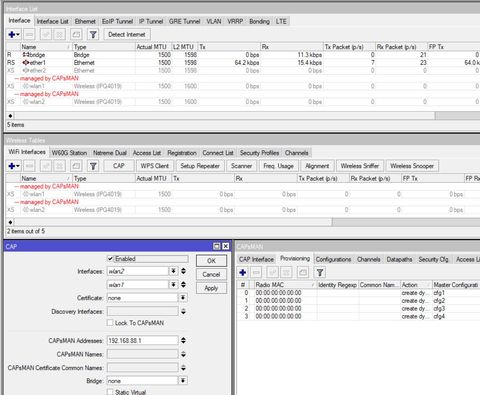The width and height of the screenshot is (480, 395).
Task: Click add/remove arrows beside wlan2 interface
Action: point(183,271)
